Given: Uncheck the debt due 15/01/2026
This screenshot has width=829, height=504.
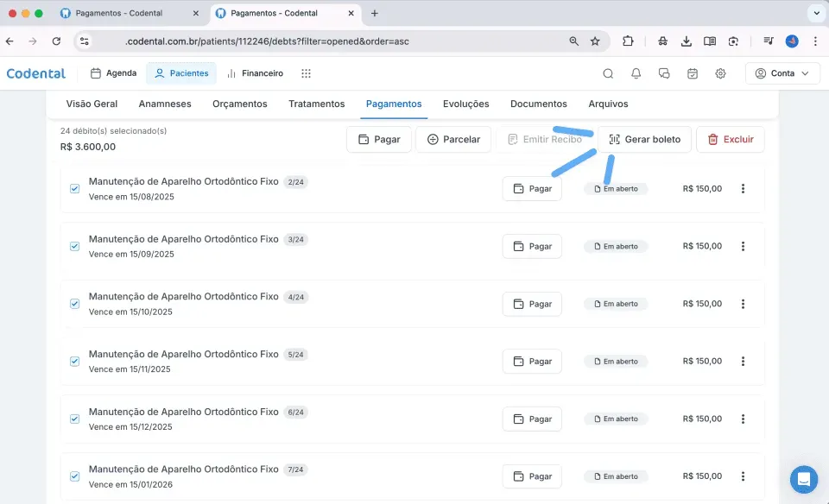Looking at the screenshot, I should (x=74, y=476).
